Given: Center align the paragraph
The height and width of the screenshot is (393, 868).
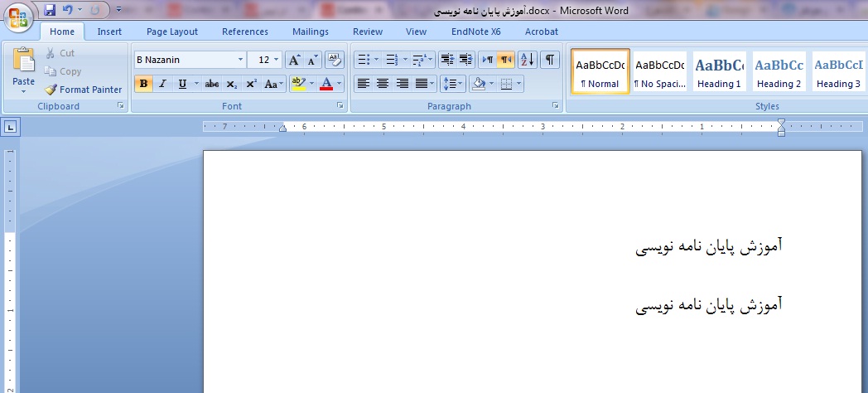Looking at the screenshot, I should click(x=383, y=84).
